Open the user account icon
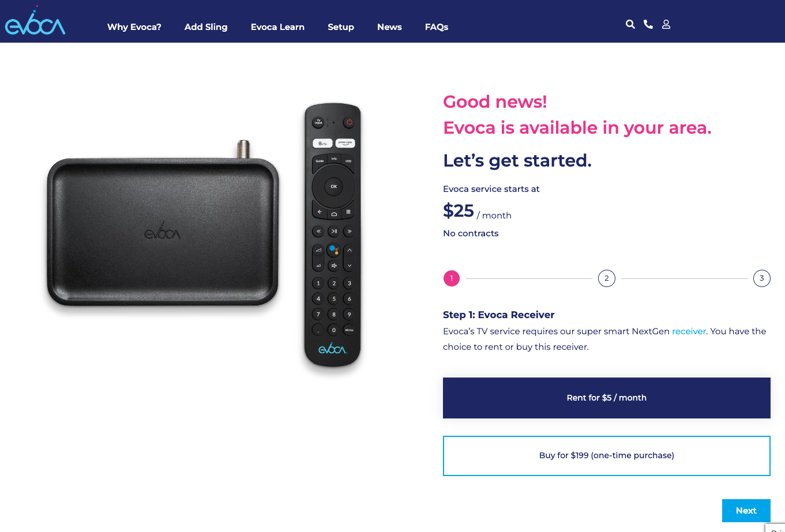The width and height of the screenshot is (785, 532). 666,24
